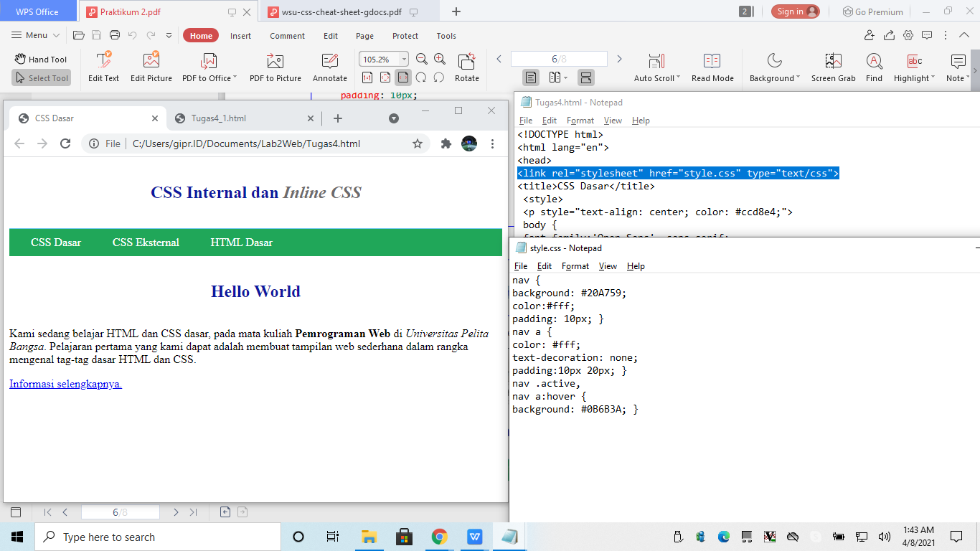980x551 pixels.
Task: Click the Informasi selengkapnya link
Action: click(x=65, y=384)
